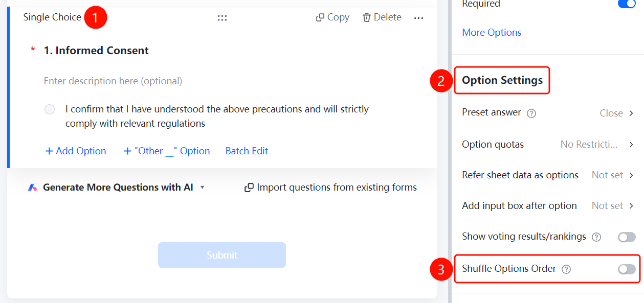Delete the Informed Consent question
644x303 pixels.
coord(382,17)
